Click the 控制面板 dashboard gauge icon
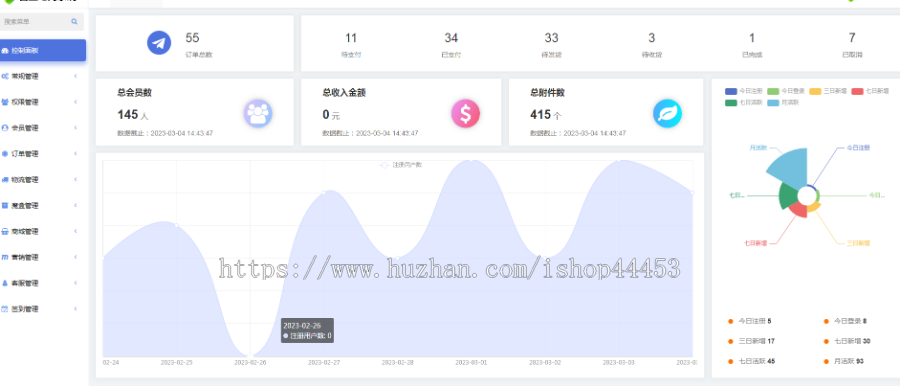900x386 pixels. pyautogui.click(x=5, y=51)
